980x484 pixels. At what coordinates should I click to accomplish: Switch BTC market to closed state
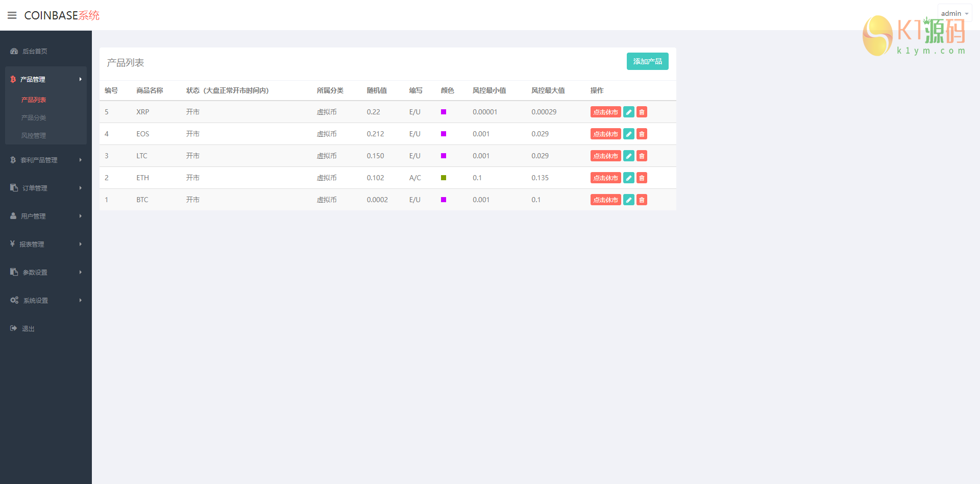coord(605,200)
